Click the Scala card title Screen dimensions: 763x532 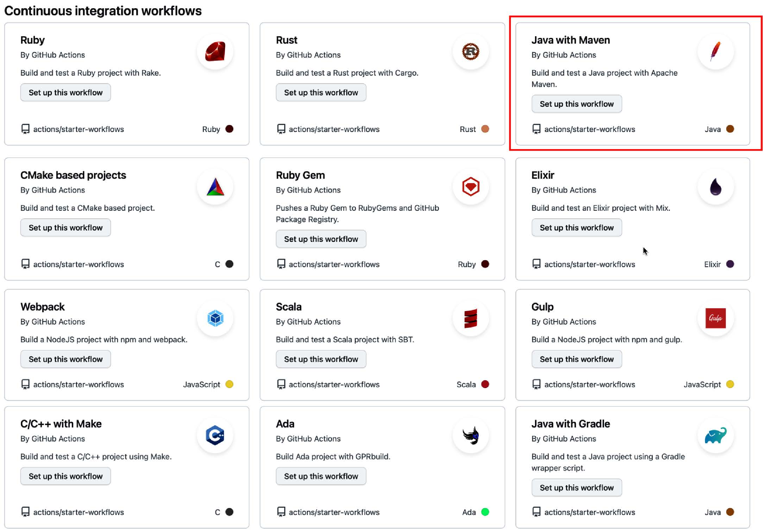coord(289,307)
